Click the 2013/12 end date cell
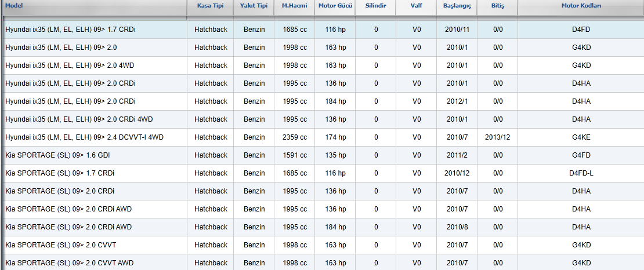The image size is (644, 270). click(x=498, y=137)
